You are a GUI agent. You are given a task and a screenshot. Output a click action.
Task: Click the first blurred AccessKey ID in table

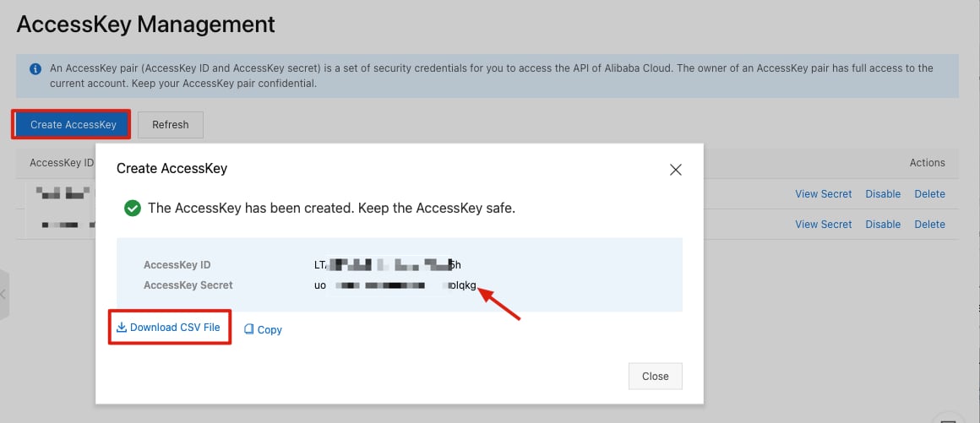click(x=63, y=193)
